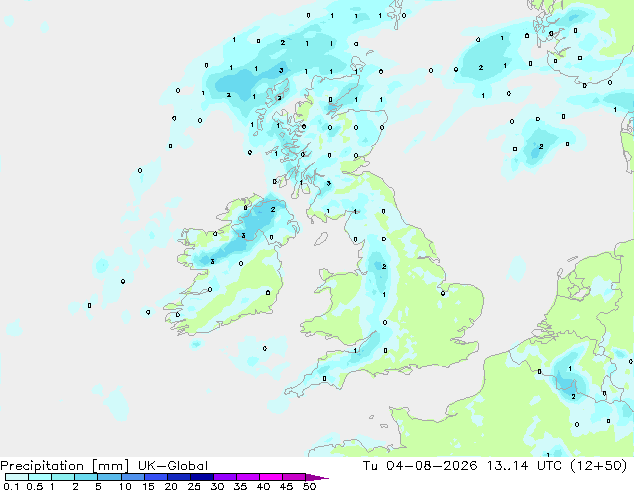
Task: Click the '45' legend label
Action: pyautogui.click(x=286, y=486)
